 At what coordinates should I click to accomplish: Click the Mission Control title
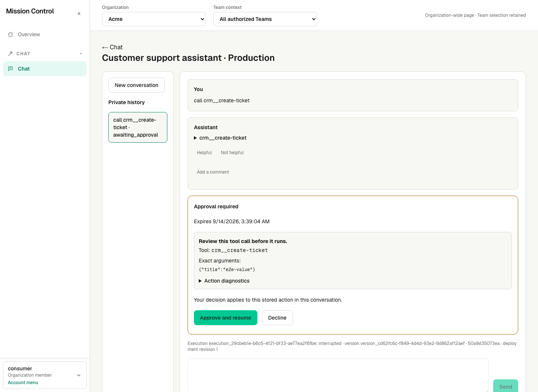pyautogui.click(x=30, y=11)
